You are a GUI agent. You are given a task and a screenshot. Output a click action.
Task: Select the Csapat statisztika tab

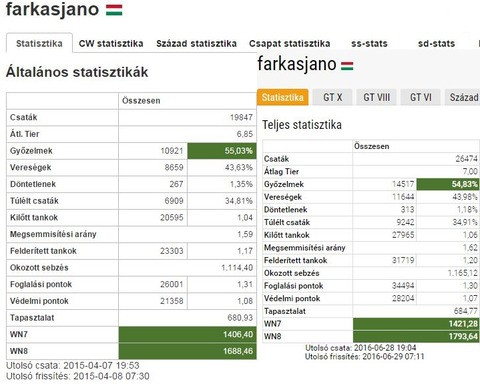click(290, 43)
